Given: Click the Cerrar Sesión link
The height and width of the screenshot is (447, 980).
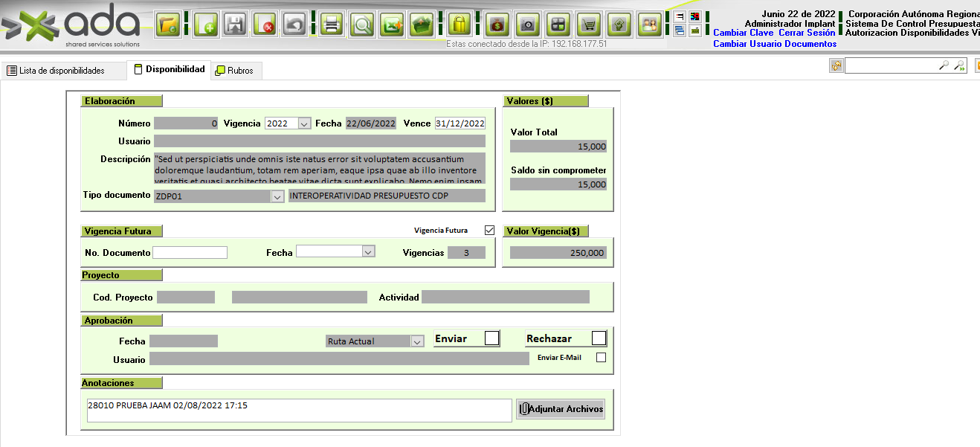Looking at the screenshot, I should (807, 33).
